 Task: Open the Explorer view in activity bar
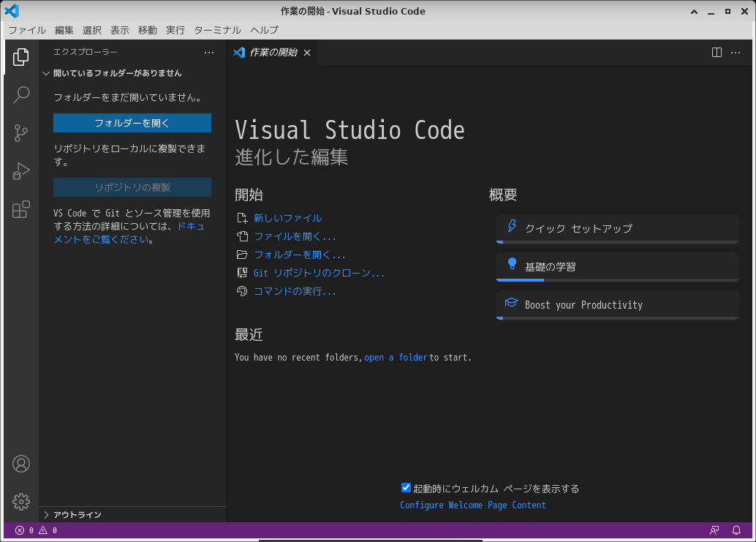coord(20,57)
